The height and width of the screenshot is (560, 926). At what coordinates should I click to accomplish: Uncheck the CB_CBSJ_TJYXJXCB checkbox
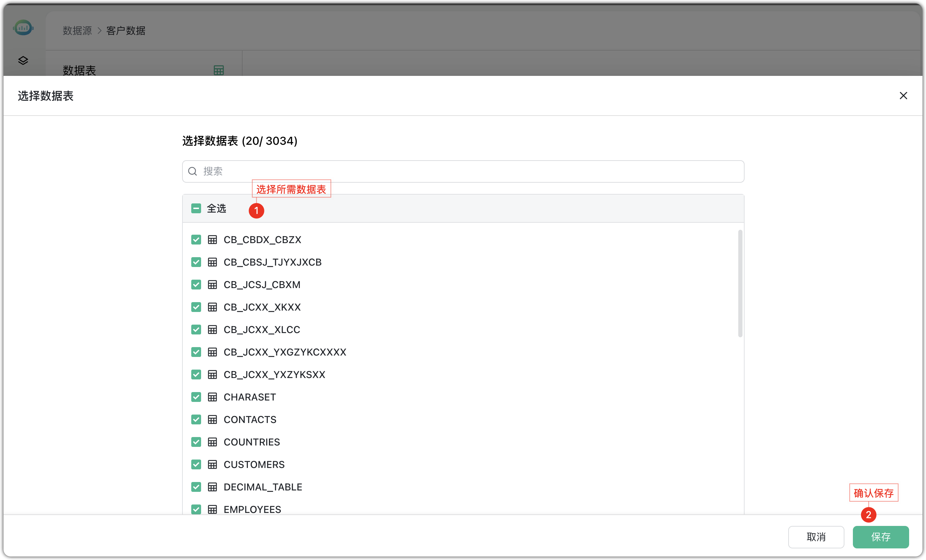pos(196,262)
